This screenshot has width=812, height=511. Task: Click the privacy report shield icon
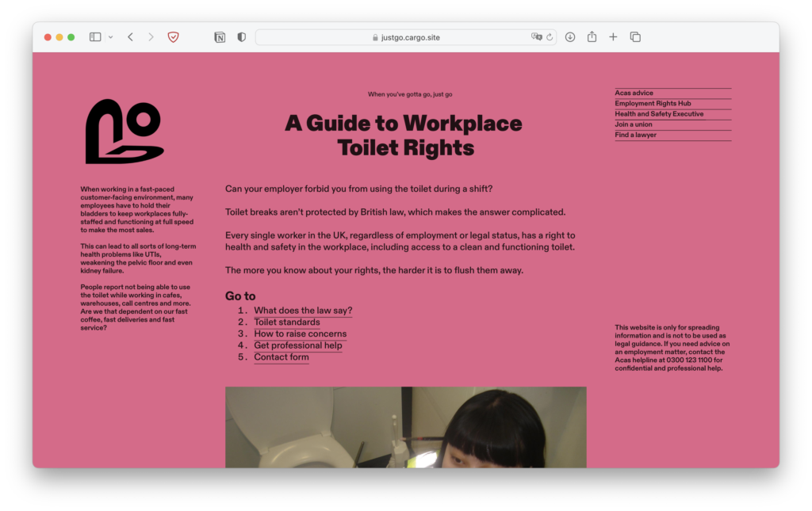click(x=241, y=37)
